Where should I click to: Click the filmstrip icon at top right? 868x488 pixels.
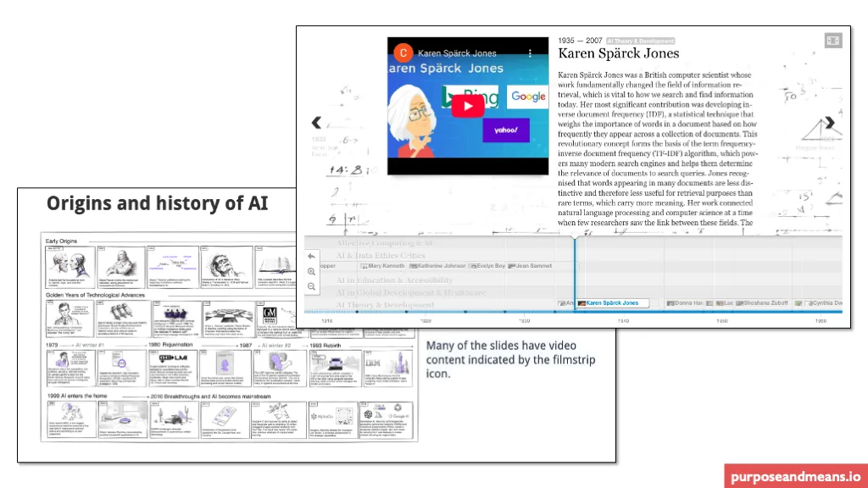coord(832,40)
